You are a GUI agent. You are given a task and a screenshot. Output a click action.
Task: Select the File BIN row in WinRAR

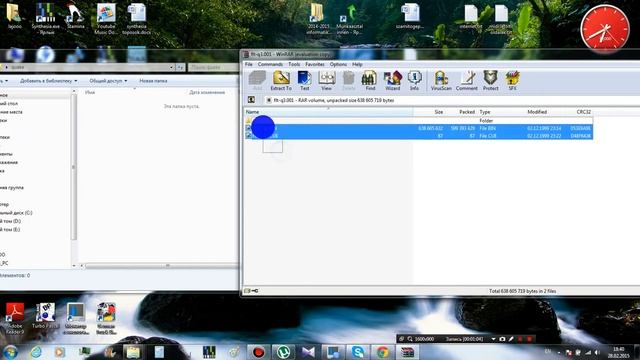(x=418, y=128)
